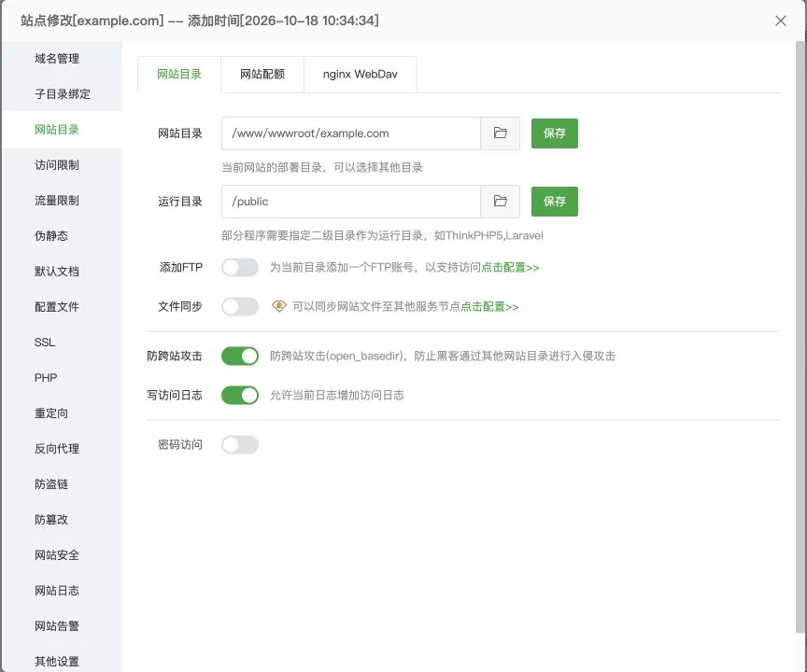Click the dialog's vertical scrollbar
The width and height of the screenshot is (807, 672).
(x=800, y=337)
